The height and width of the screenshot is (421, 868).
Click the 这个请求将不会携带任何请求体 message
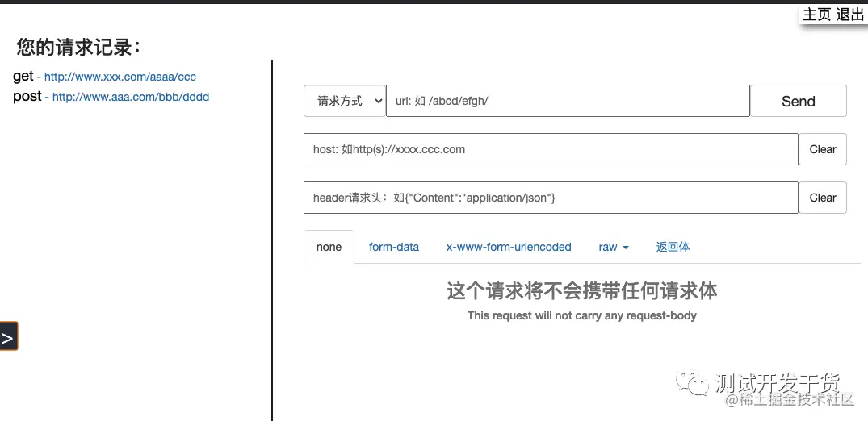[x=582, y=290]
